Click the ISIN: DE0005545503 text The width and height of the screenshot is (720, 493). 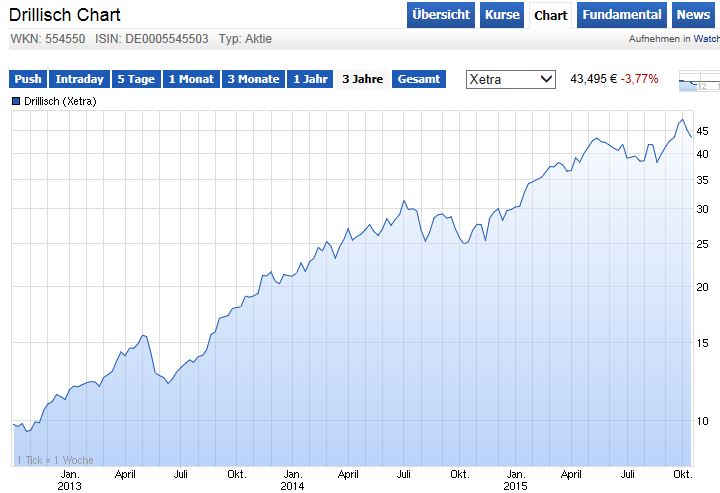[x=152, y=39]
